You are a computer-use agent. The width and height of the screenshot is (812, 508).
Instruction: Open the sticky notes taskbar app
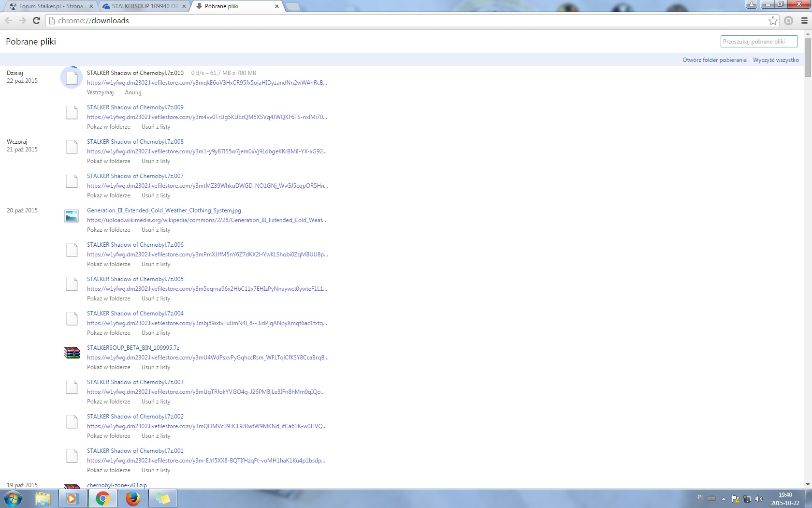click(162, 498)
